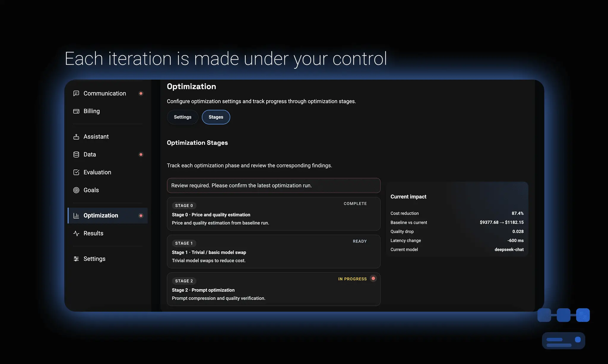The image size is (608, 364).
Task: Click the Goals target icon
Action: tap(76, 190)
